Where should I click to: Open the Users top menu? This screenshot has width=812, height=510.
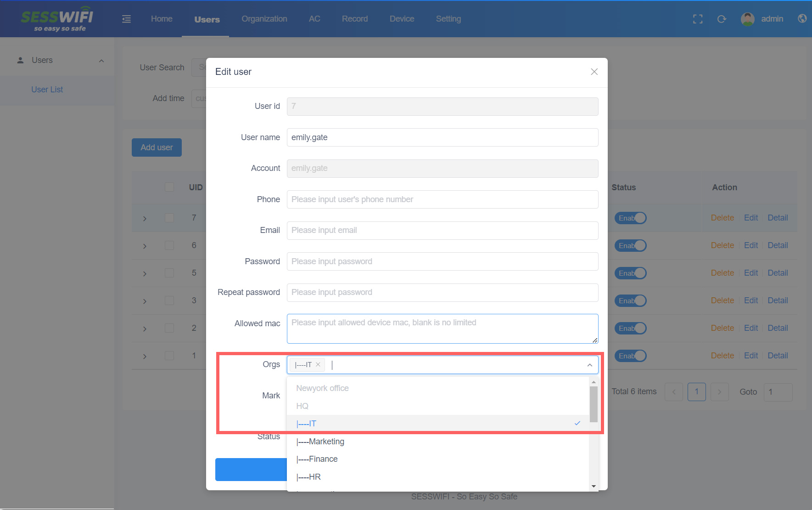tap(207, 19)
